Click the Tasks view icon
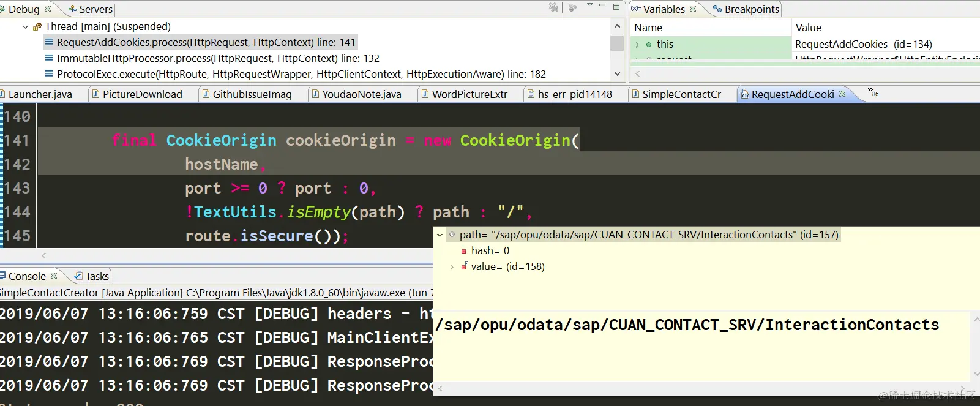This screenshot has height=406, width=980. click(x=78, y=276)
